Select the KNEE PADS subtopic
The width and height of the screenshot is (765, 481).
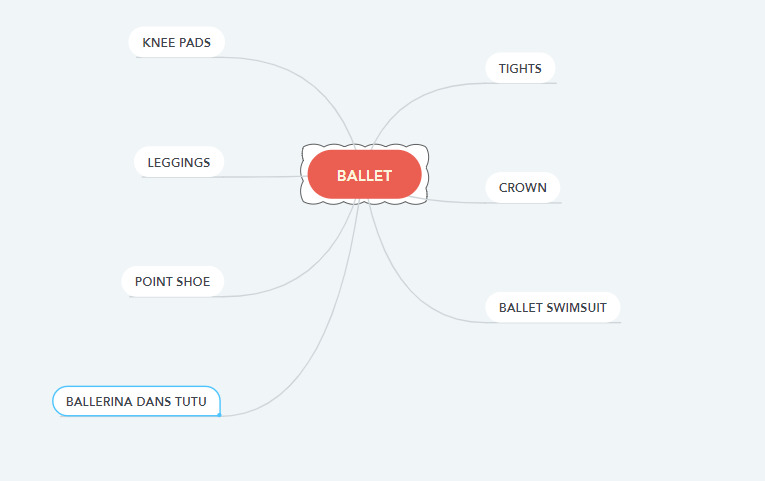(176, 43)
